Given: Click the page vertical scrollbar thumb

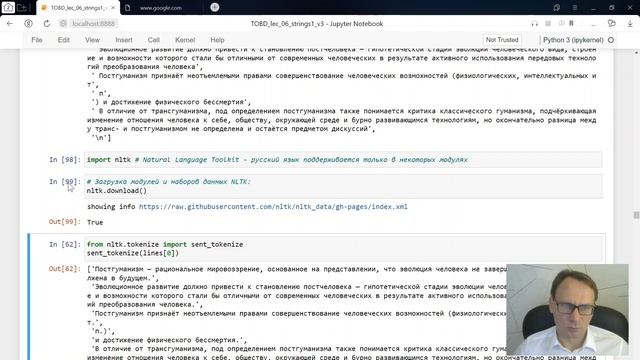Looking at the screenshot, I should 636,215.
